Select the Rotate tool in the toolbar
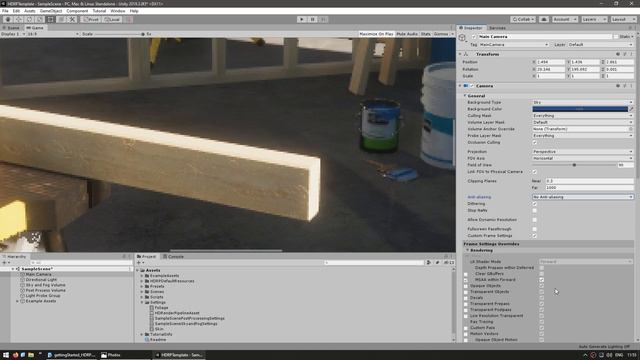Screen dimensions: 640x360 tap(29, 19)
